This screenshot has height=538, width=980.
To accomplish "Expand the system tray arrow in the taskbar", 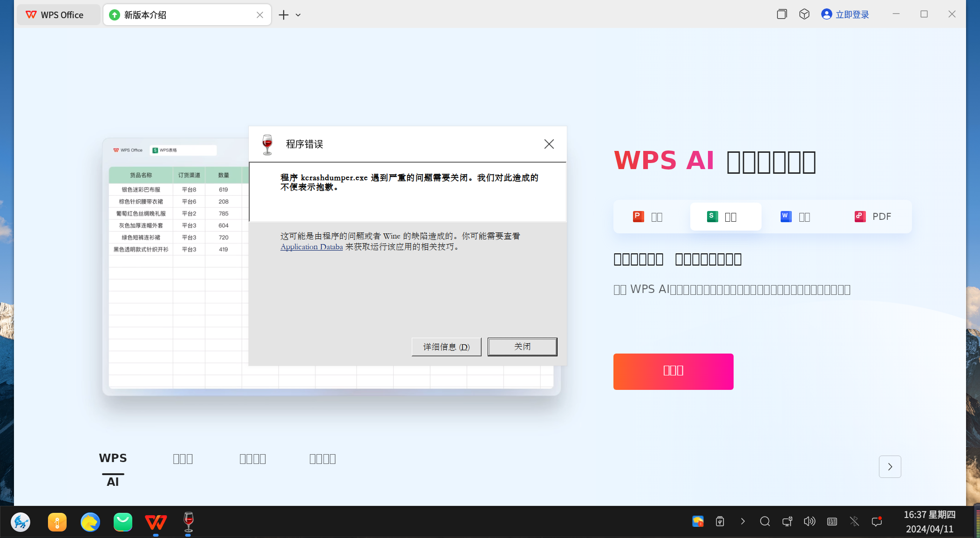I will click(742, 521).
